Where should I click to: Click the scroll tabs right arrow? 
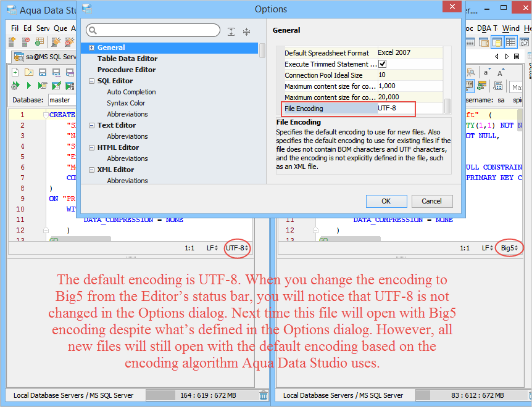(507, 57)
